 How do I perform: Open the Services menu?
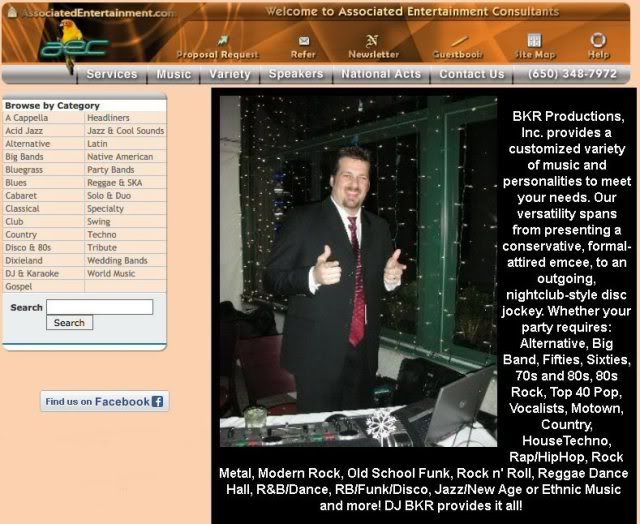[x=112, y=74]
